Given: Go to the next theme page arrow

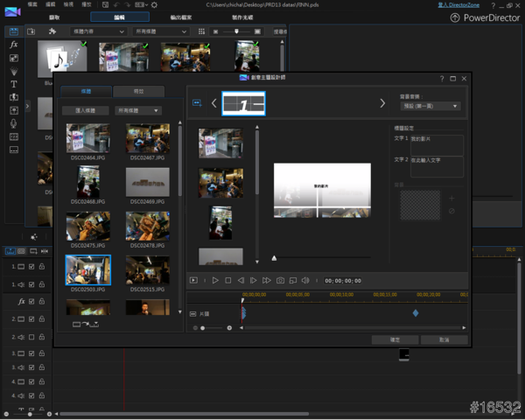Looking at the screenshot, I should tap(381, 103).
